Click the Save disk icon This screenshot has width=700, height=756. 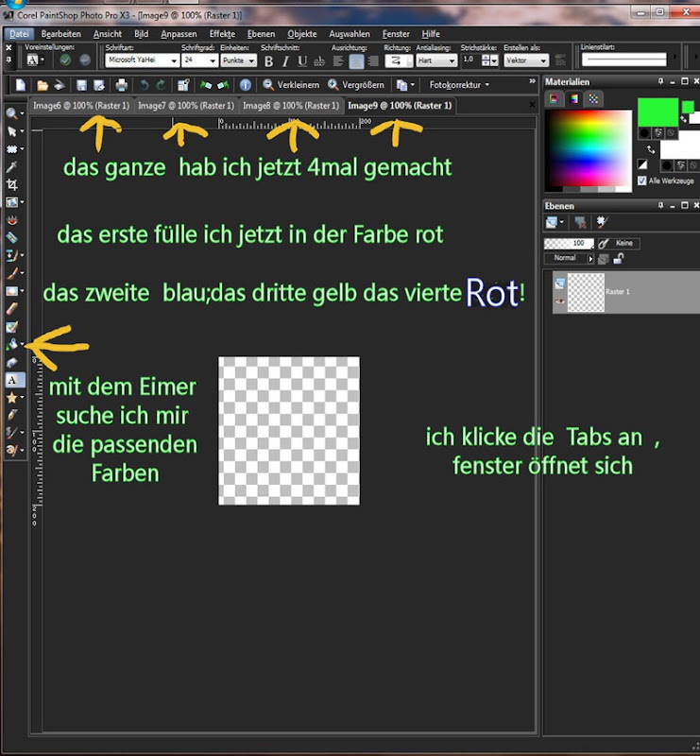click(81, 85)
